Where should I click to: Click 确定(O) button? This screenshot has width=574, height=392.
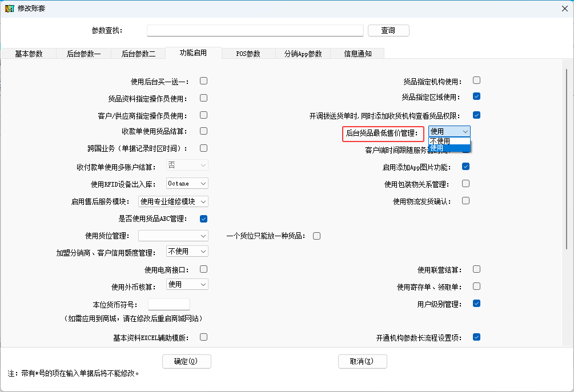pyautogui.click(x=187, y=361)
